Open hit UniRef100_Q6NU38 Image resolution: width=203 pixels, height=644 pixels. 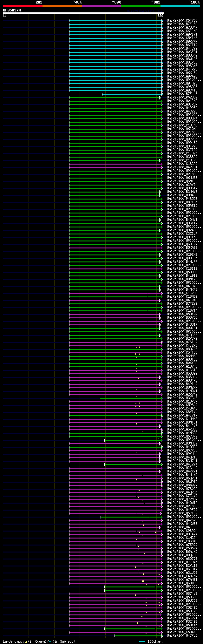point(182,178)
